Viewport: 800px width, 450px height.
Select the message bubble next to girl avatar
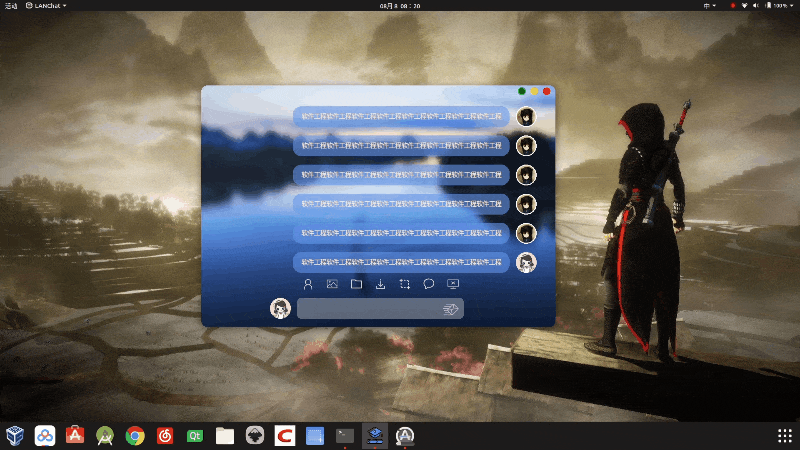[401, 262]
